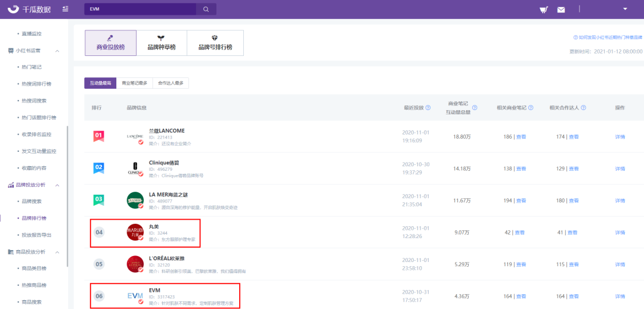
Task: Click the LA MER海蓝之谜 brand logo
Action: pos(135,201)
